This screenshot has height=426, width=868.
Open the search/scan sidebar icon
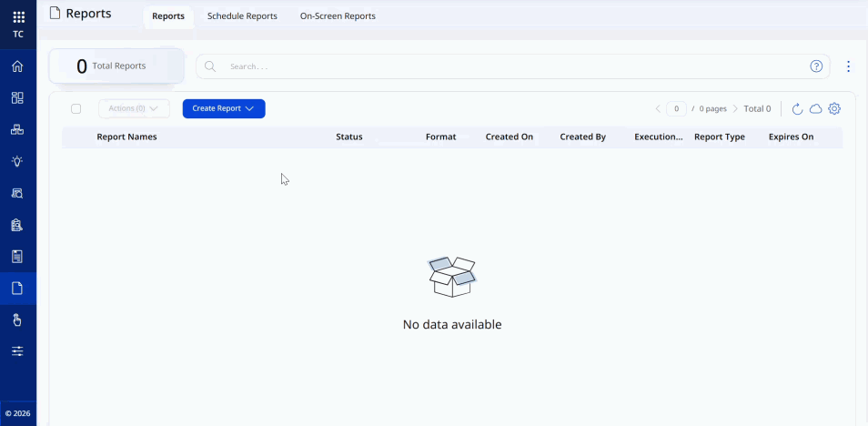[17, 193]
